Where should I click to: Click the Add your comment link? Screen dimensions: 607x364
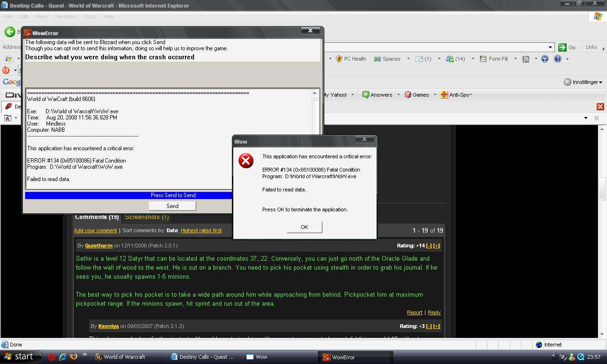[95, 230]
